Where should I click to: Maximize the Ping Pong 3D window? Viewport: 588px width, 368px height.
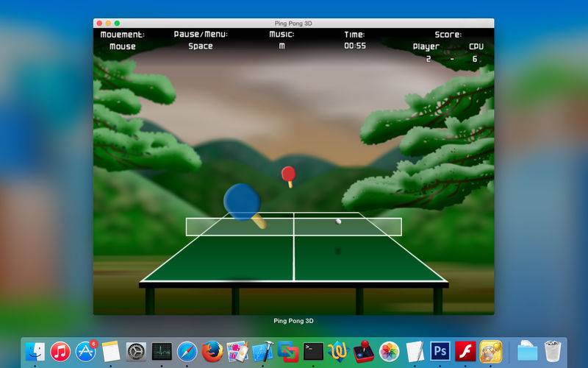pyautogui.click(x=117, y=24)
